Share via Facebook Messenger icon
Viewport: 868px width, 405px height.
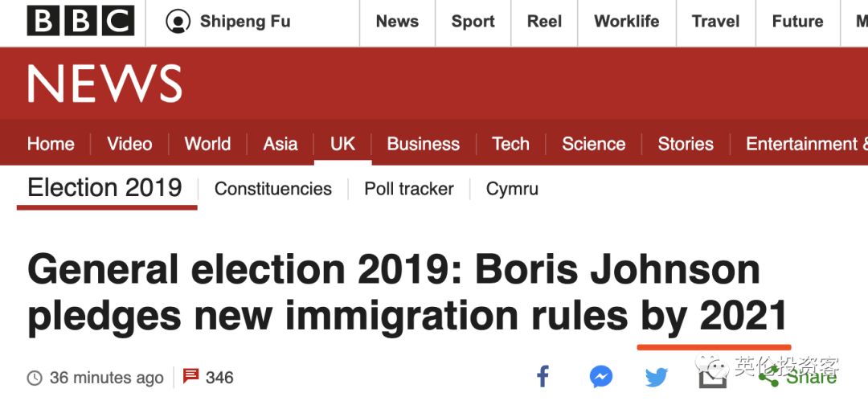[x=600, y=376]
